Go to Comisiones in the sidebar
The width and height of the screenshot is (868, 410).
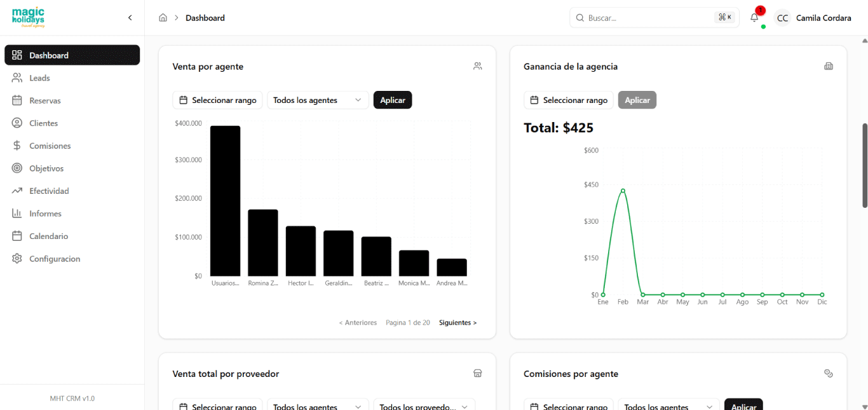pos(50,146)
